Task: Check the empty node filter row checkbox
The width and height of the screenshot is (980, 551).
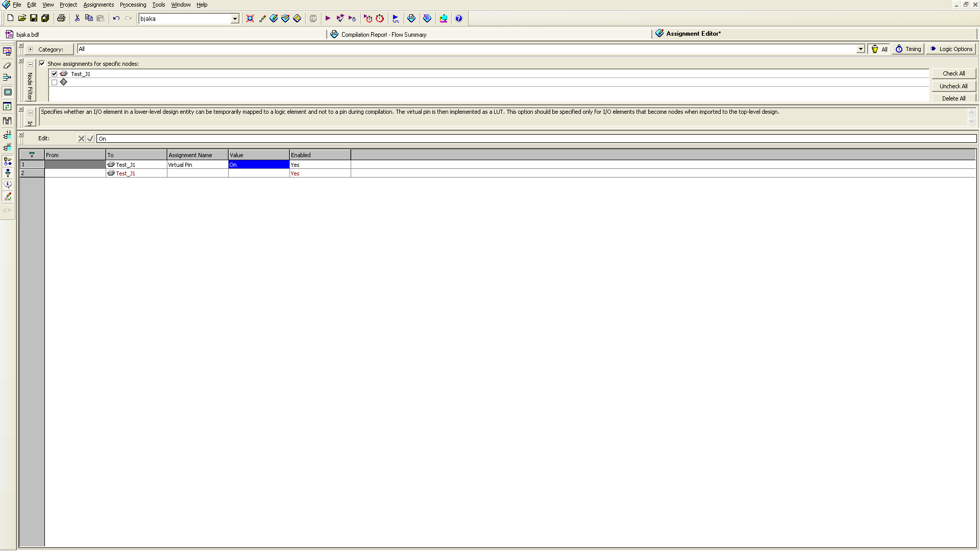Action: click(x=55, y=82)
